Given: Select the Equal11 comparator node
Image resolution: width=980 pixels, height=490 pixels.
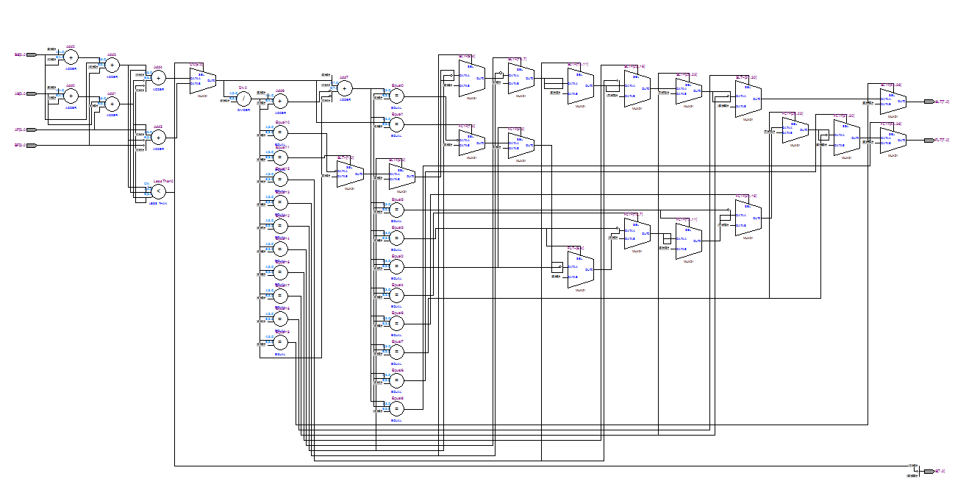Looking at the screenshot, I should (280, 157).
